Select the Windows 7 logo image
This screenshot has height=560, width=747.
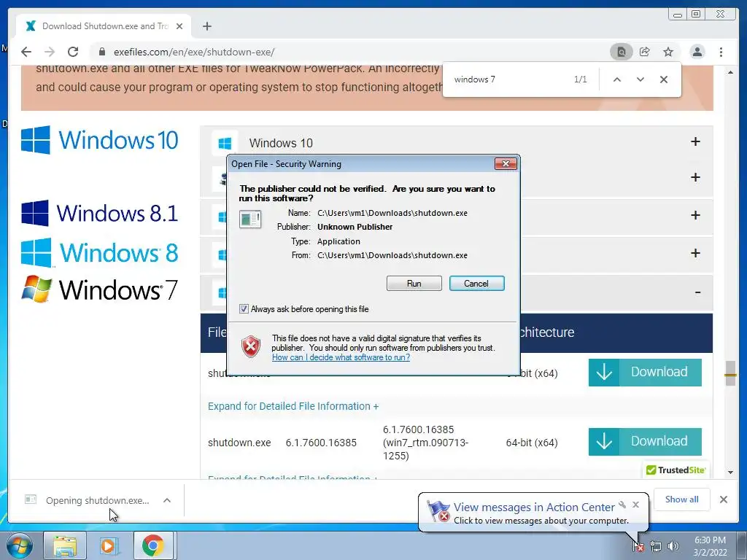pos(99,289)
